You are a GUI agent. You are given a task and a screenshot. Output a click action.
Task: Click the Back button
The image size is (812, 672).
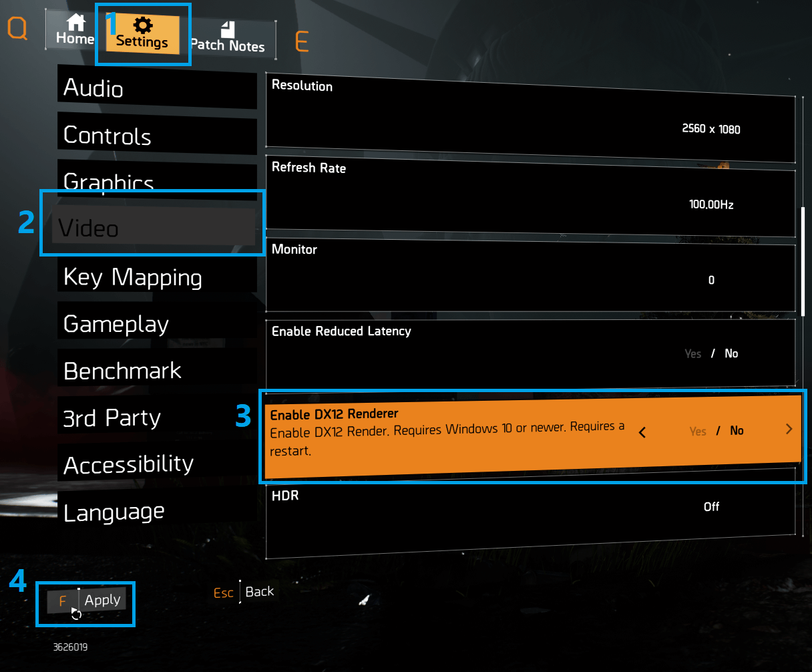point(260,591)
